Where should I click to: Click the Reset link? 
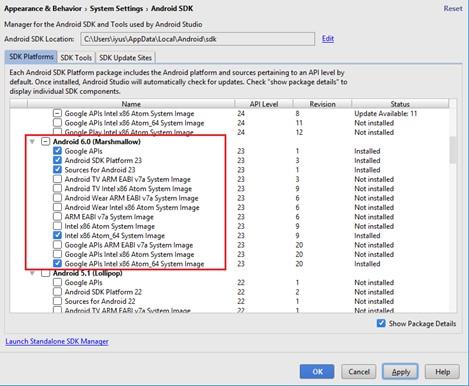coord(453,8)
